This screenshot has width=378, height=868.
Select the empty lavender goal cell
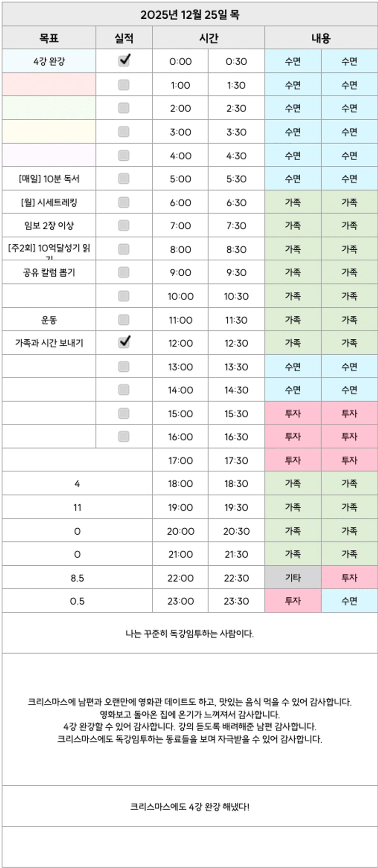49,155
